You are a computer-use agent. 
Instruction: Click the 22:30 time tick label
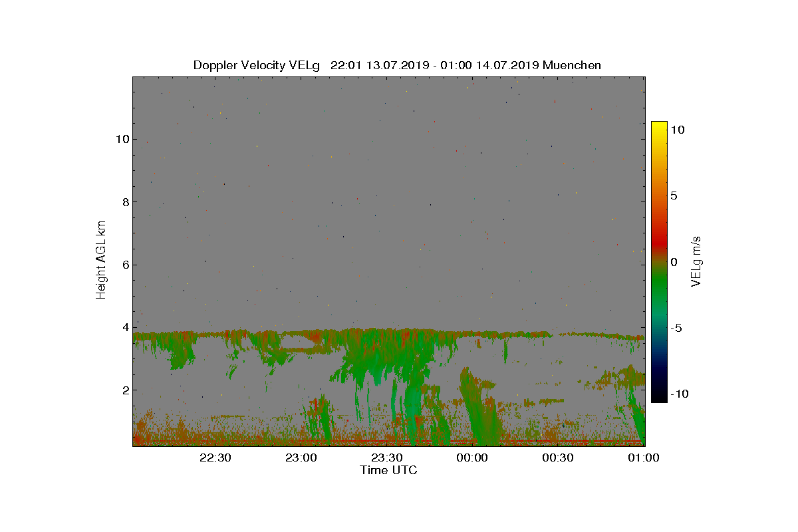pos(215,458)
